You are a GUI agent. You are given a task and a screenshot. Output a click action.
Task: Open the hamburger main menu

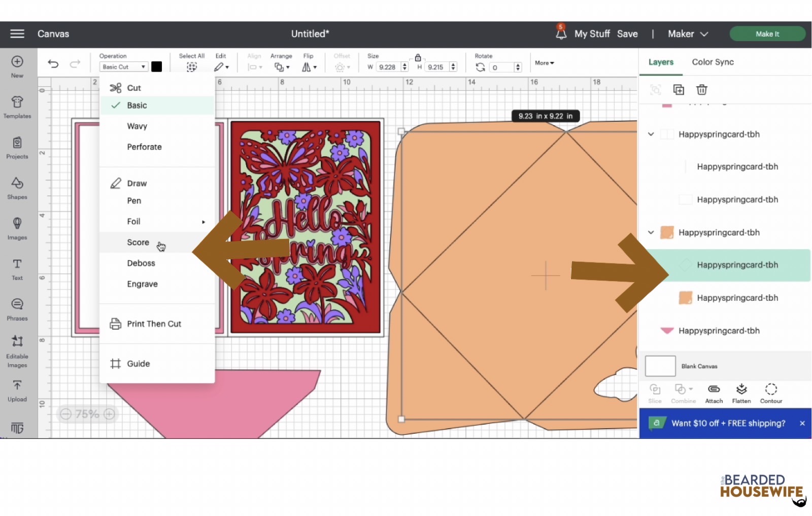point(17,33)
